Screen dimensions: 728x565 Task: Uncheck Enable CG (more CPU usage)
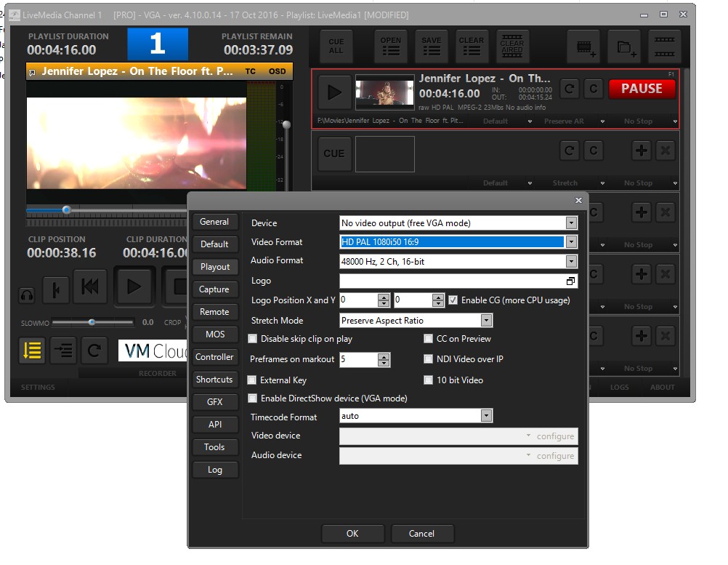click(x=453, y=300)
